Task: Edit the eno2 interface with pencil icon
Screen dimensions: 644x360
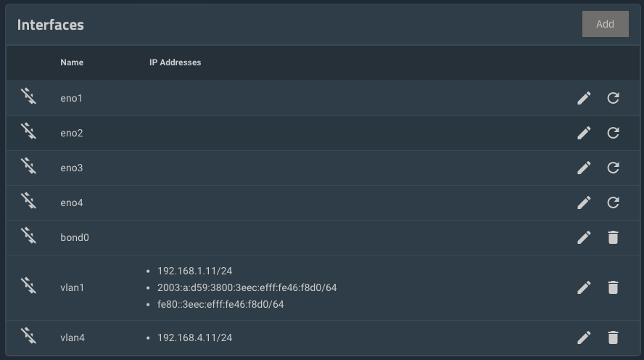Action: (584, 133)
